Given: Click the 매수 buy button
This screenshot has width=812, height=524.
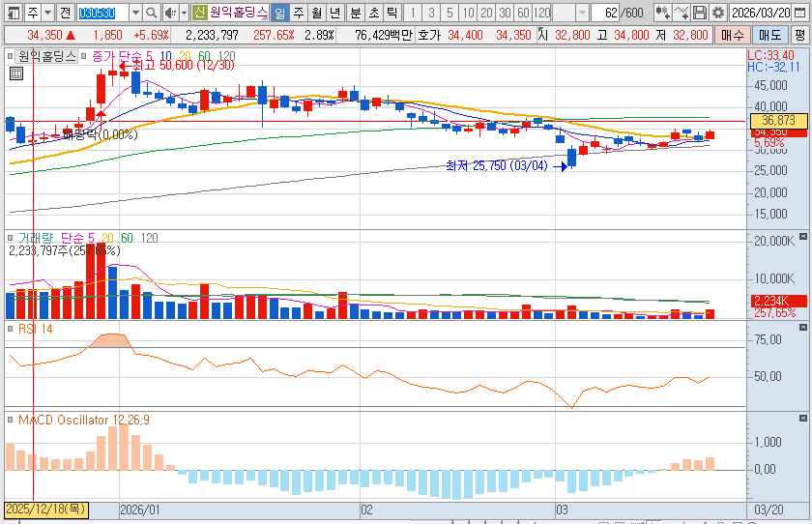Looking at the screenshot, I should (733, 35).
